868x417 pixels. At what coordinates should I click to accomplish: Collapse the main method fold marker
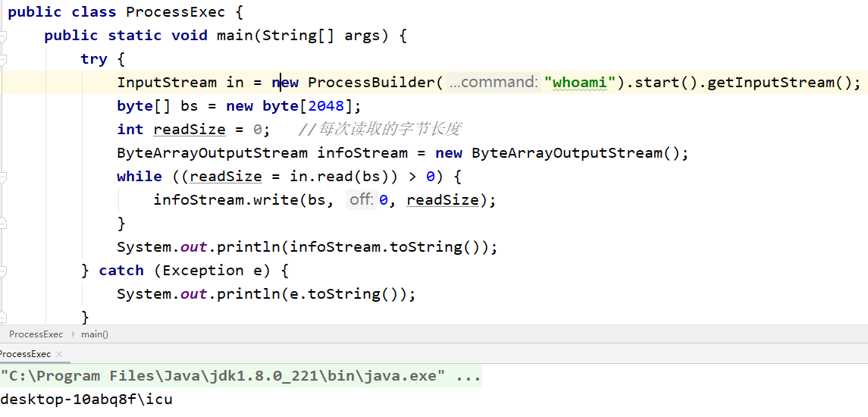click(x=3, y=36)
